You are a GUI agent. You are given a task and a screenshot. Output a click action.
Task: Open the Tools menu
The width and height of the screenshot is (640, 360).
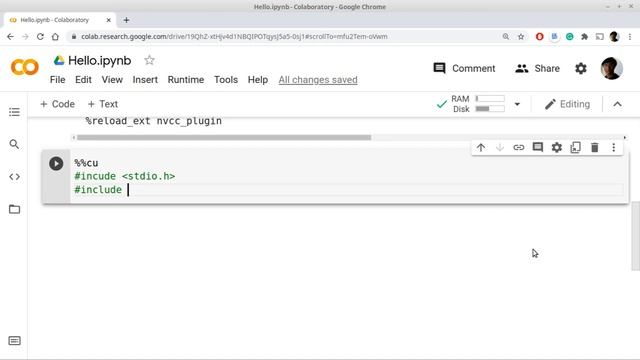click(226, 80)
